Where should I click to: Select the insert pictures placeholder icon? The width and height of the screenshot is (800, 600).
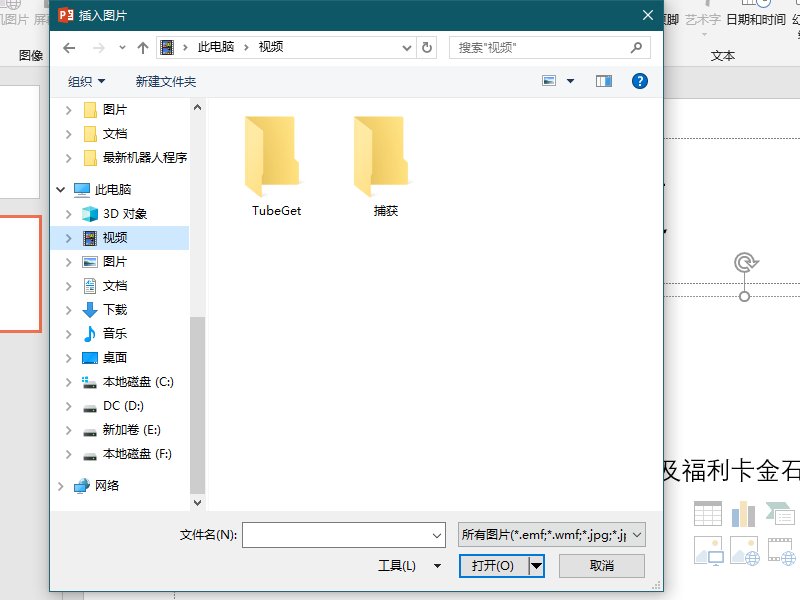point(708,550)
